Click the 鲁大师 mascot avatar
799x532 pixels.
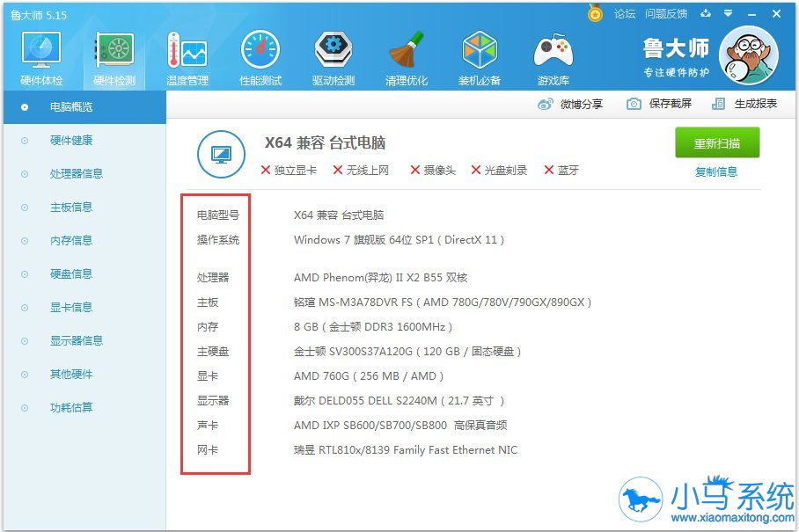(749, 55)
